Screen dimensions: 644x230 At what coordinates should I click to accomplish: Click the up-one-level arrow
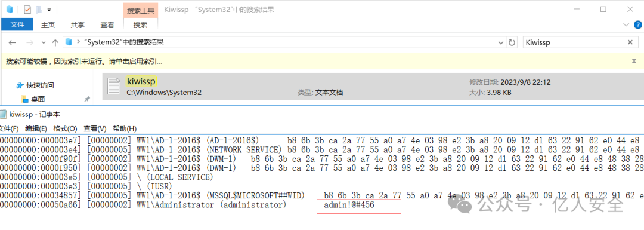(55, 42)
